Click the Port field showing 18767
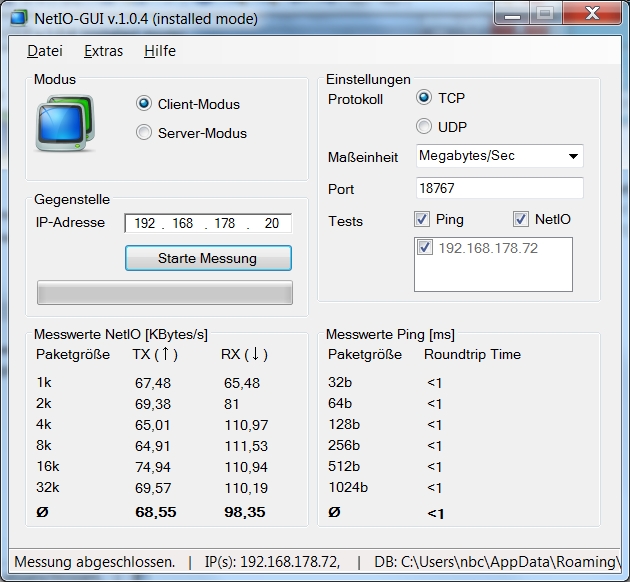Image resolution: width=630 pixels, height=582 pixels. (499, 188)
